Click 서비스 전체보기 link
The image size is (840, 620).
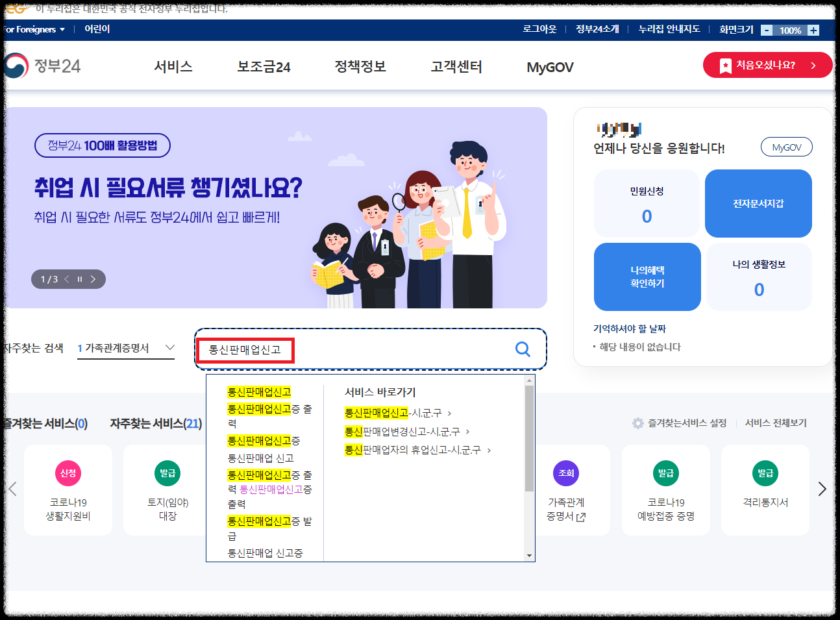point(776,423)
